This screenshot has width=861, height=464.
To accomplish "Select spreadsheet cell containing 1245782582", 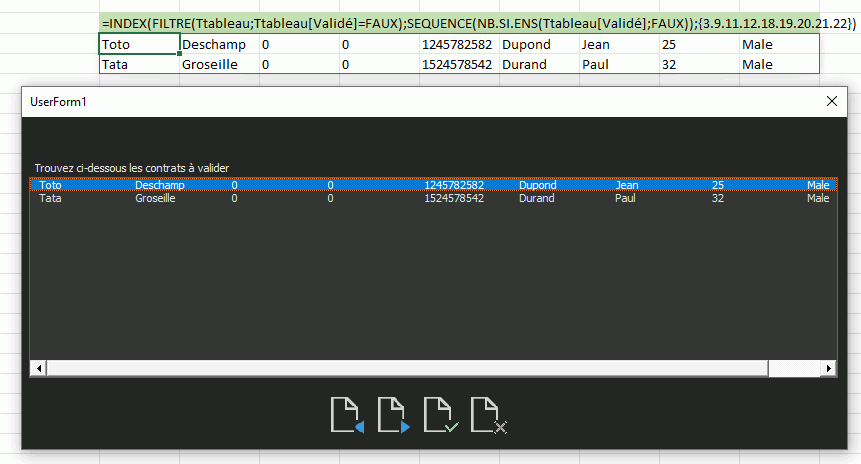I will (459, 44).
